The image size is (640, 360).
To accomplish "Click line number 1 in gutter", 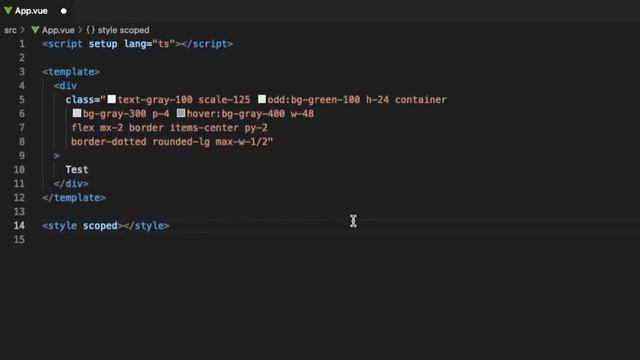I will point(22,44).
